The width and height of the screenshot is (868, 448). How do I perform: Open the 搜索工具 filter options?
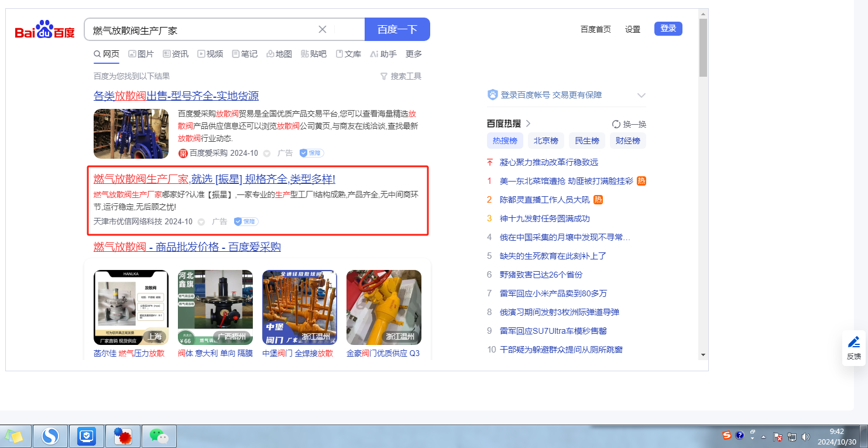coord(401,76)
